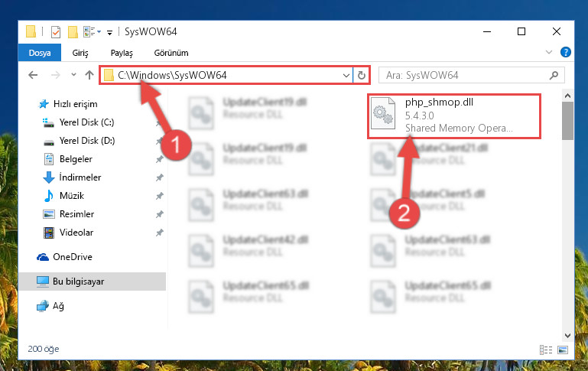588x371 pixels.
Task: Click the New folder quick access icon
Action: (73, 32)
